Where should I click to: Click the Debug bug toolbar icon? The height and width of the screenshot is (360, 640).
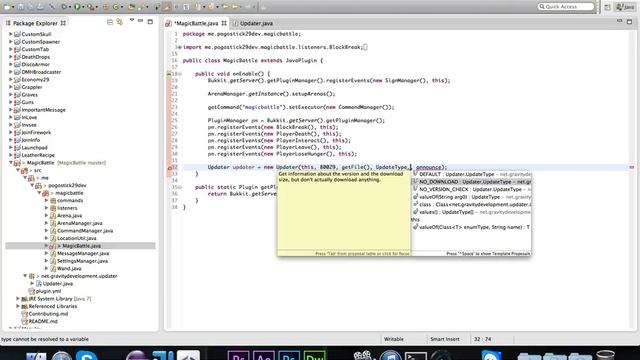pyautogui.click(x=64, y=7)
